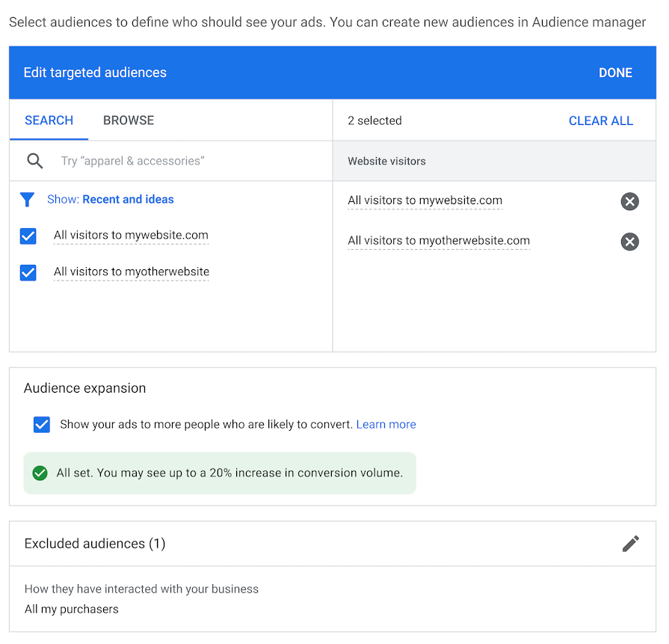Viewport: 669px width, 644px height.
Task: Expand the Excluded audiences (1) section
Action: (95, 544)
